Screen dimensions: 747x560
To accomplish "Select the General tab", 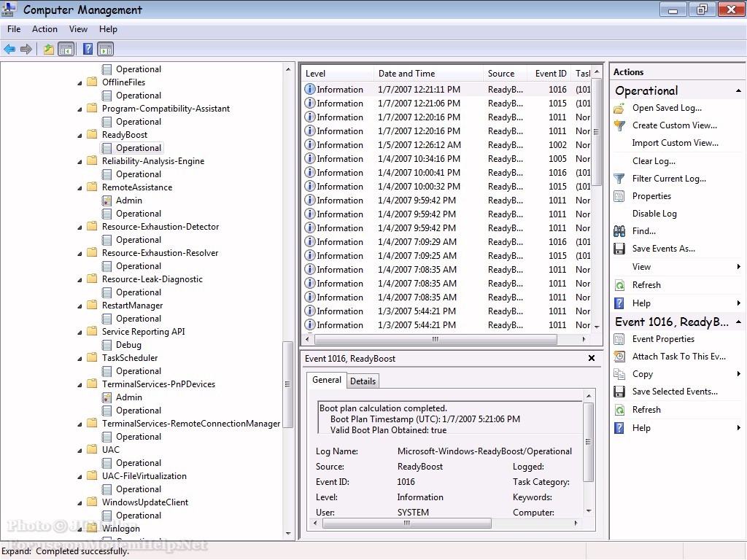I will (x=327, y=380).
